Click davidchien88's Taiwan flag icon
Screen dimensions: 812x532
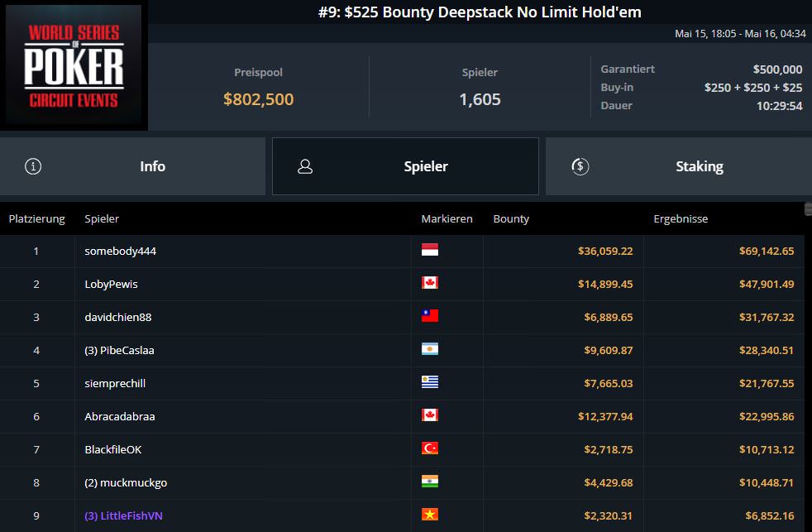coord(429,316)
